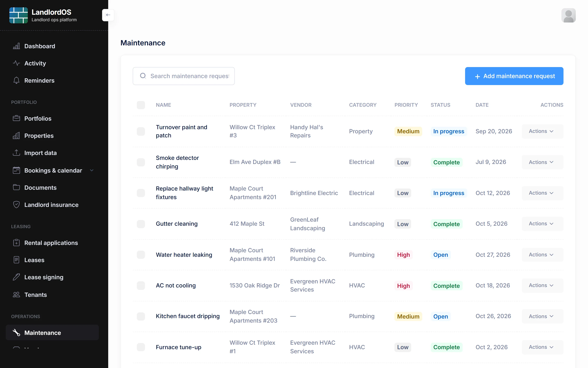Click the Properties building icon
The width and height of the screenshot is (588, 368).
tap(16, 136)
